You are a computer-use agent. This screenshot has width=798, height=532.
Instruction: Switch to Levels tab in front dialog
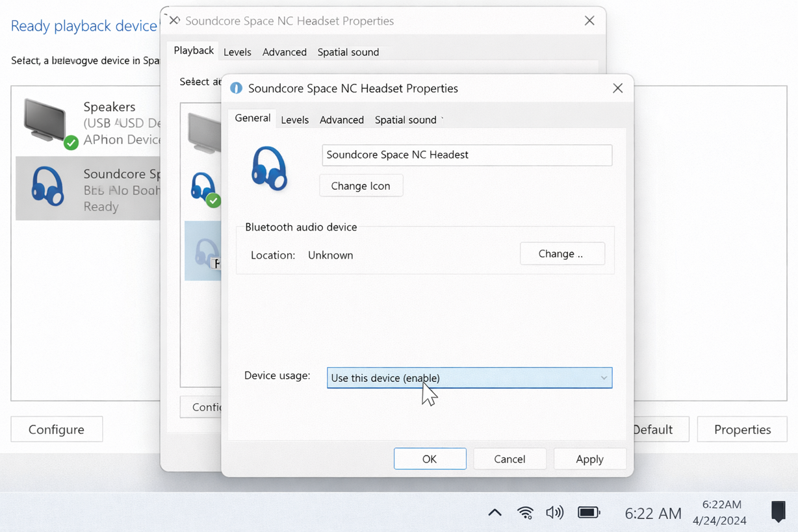pyautogui.click(x=294, y=120)
